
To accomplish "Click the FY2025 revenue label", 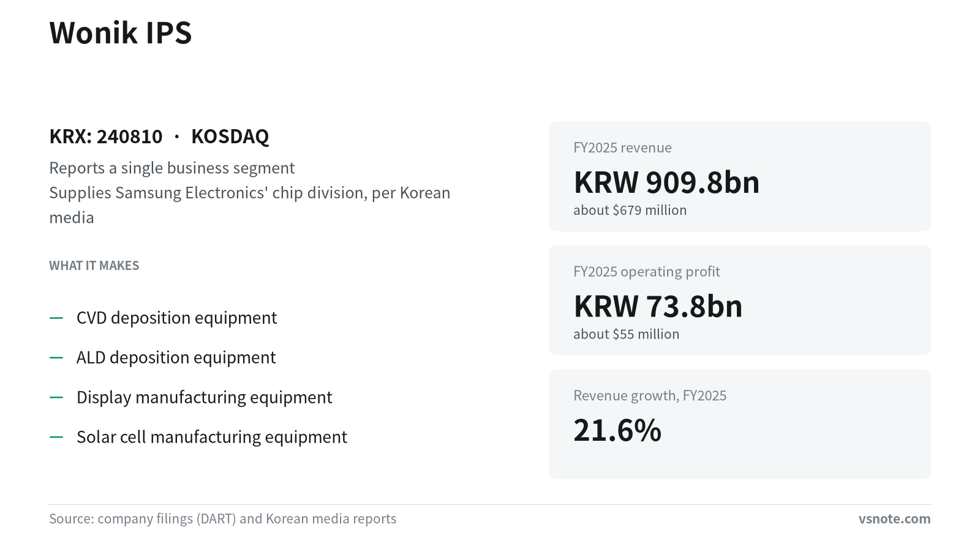I will click(622, 148).
